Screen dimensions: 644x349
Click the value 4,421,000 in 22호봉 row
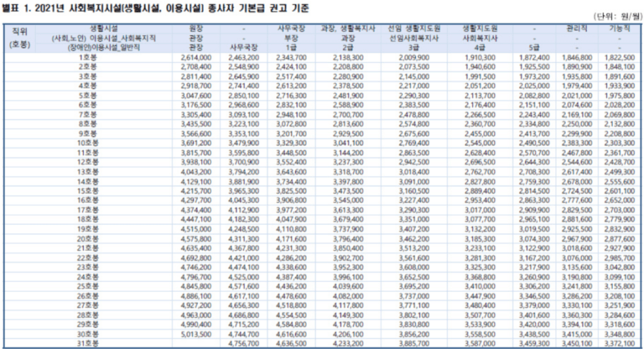(x=243, y=258)
